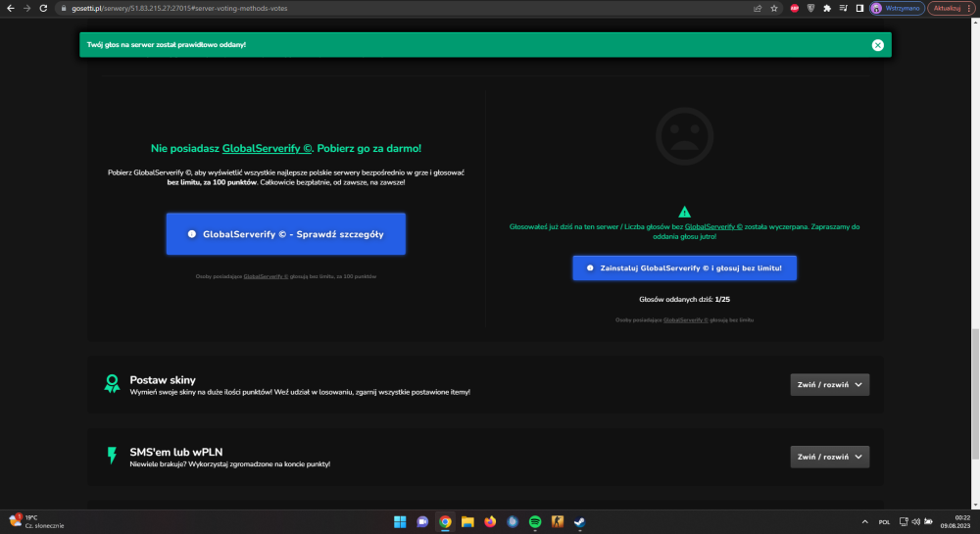Go forward in browser history
This screenshot has width=980, height=534.
[26, 8]
